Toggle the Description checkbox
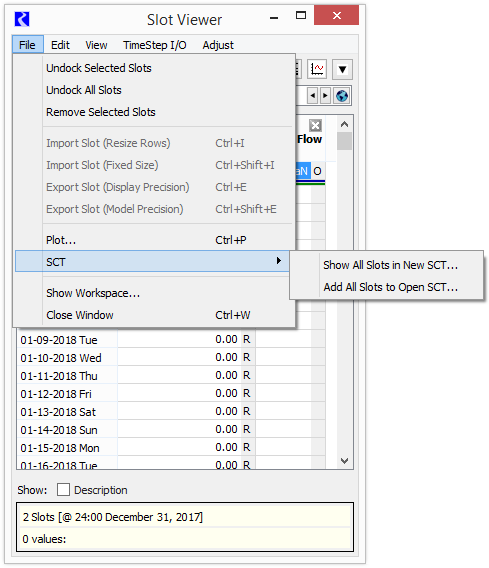 click(63, 490)
